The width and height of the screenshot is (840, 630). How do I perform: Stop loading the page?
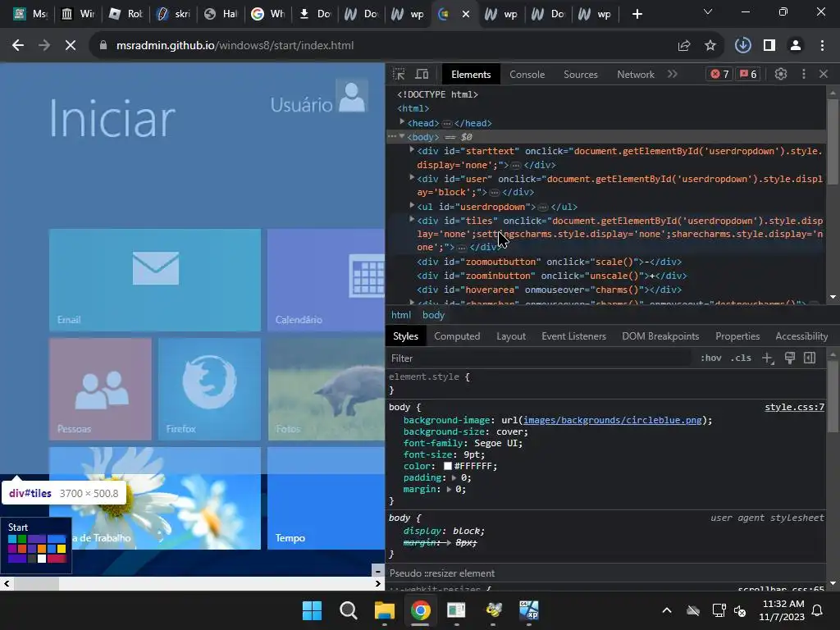point(71,46)
